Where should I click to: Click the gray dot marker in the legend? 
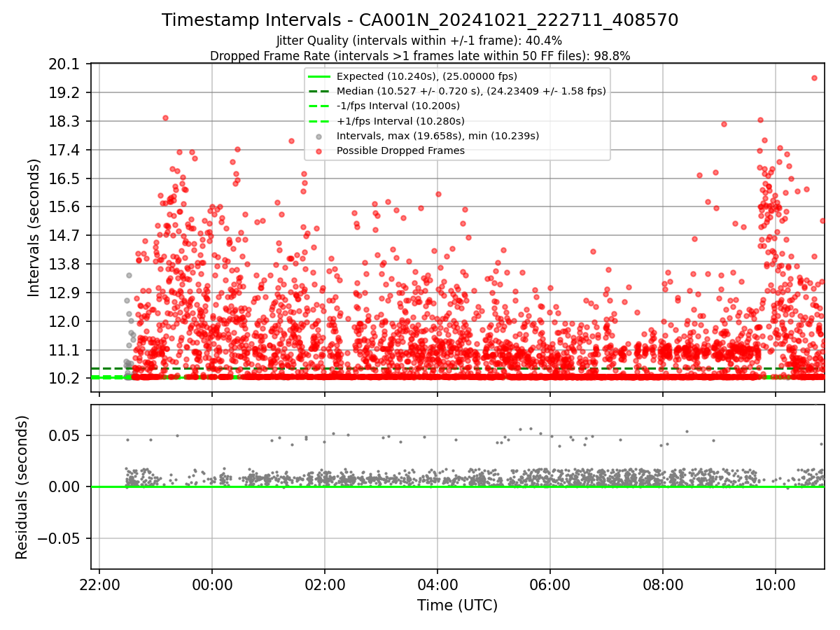point(319,136)
